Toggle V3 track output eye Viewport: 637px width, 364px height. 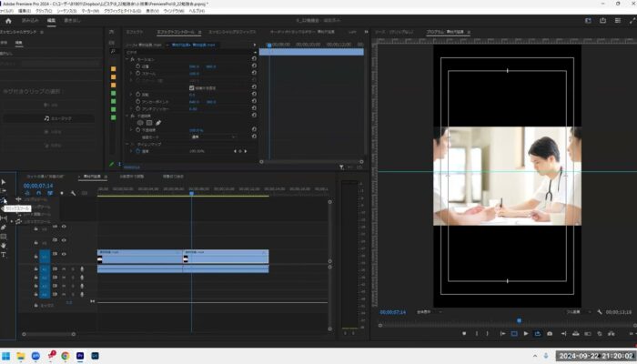click(64, 227)
